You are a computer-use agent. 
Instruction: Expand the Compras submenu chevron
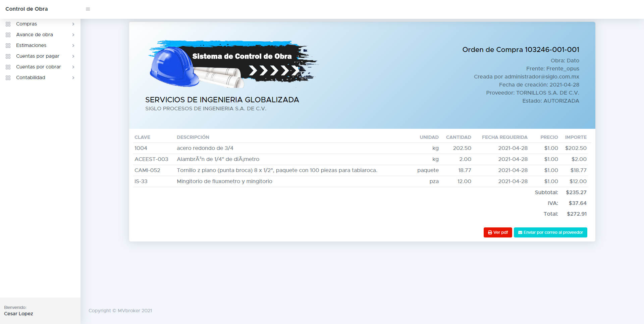point(73,24)
